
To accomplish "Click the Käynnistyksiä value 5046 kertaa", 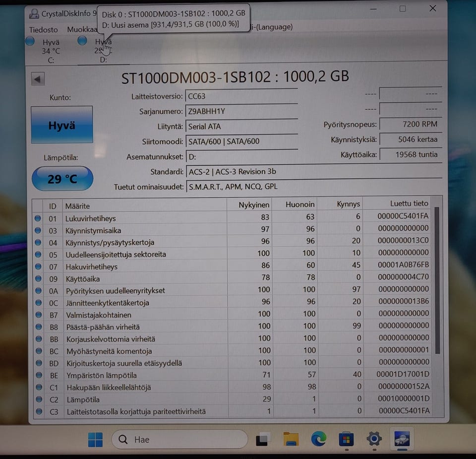I will click(x=411, y=139).
